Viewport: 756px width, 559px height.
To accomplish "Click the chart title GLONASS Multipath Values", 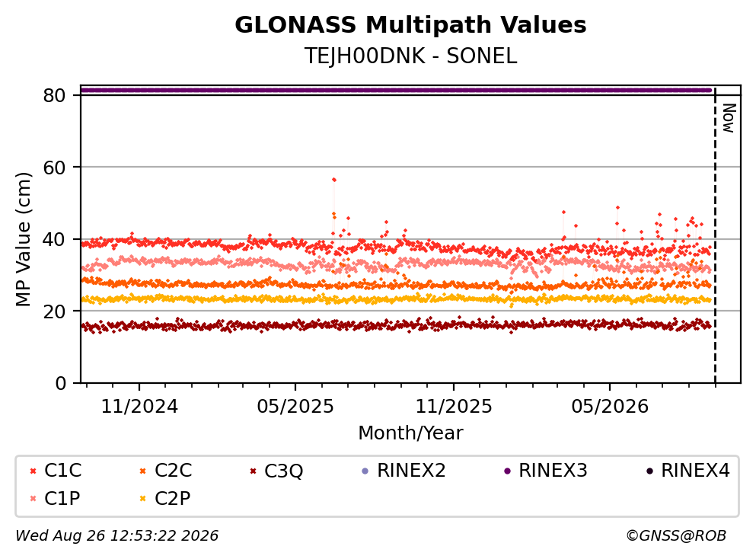I will (410, 25).
